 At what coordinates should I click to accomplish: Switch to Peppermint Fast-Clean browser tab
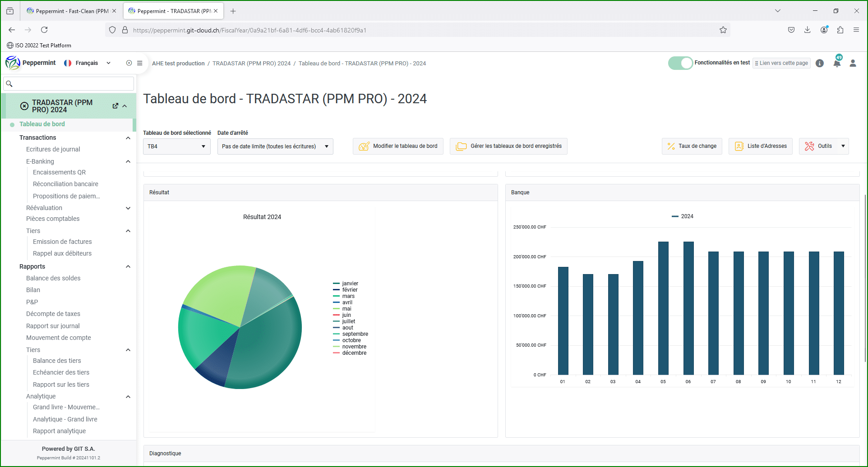pos(71,11)
